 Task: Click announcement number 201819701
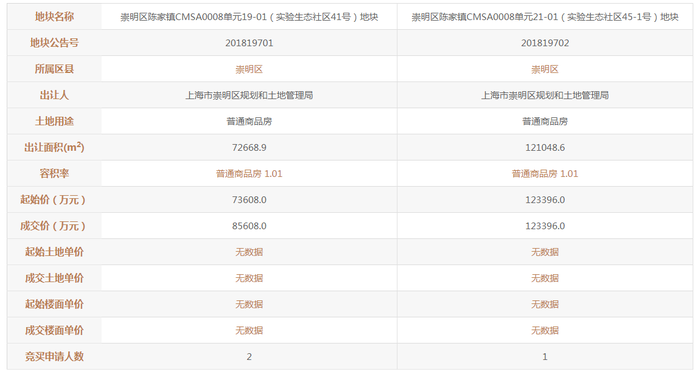(249, 43)
